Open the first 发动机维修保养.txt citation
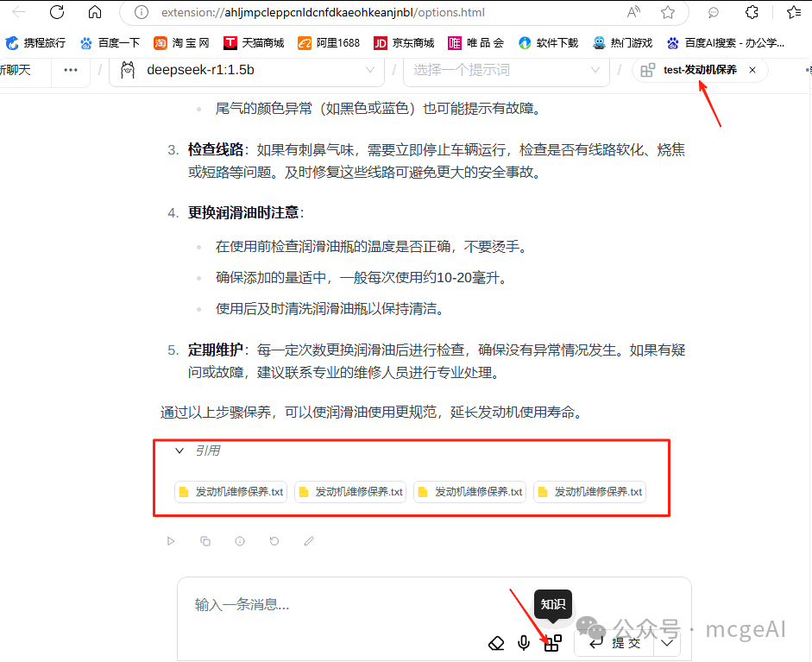Screen dimensions: 812x662 [230, 491]
